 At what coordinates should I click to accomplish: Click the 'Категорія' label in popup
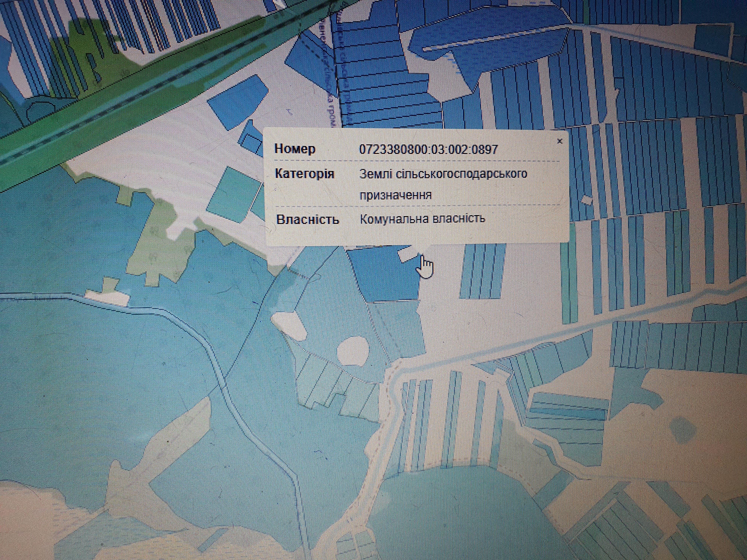click(x=305, y=174)
